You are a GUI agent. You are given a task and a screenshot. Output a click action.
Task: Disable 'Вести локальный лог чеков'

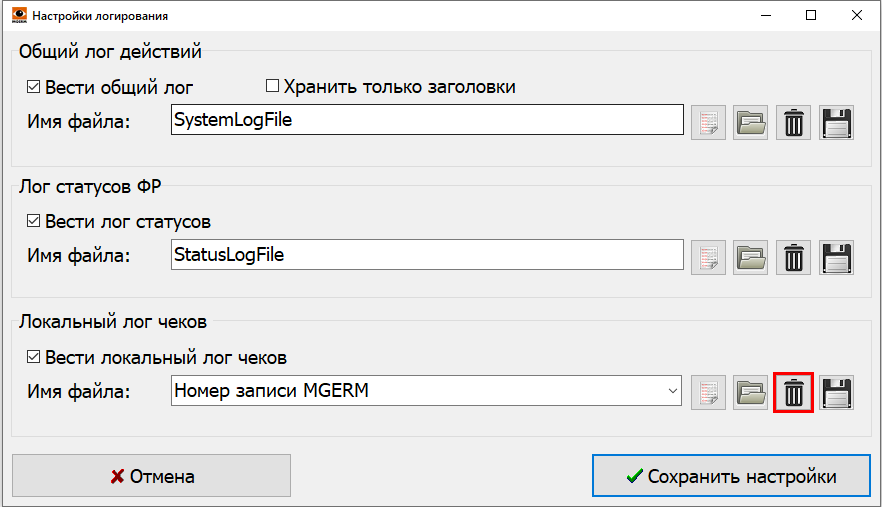(34, 357)
